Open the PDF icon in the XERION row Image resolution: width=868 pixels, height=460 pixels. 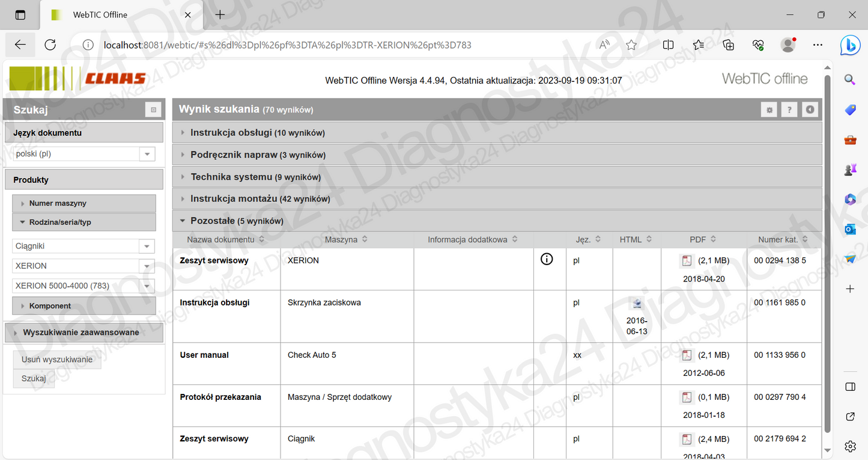point(686,261)
